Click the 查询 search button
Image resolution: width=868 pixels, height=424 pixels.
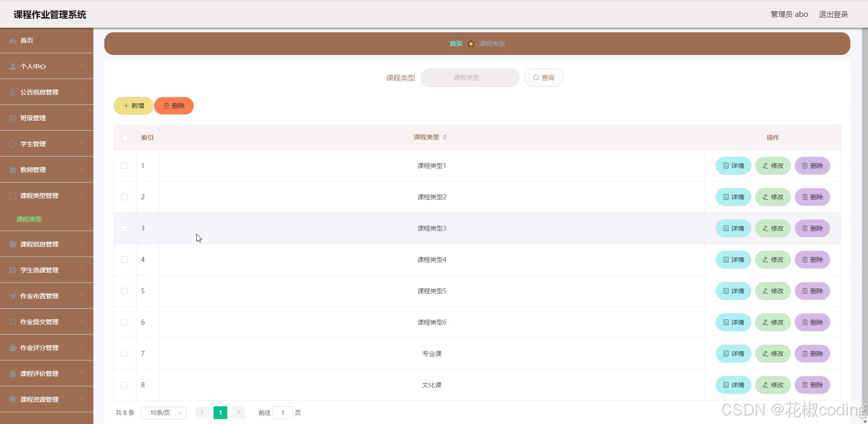(544, 78)
